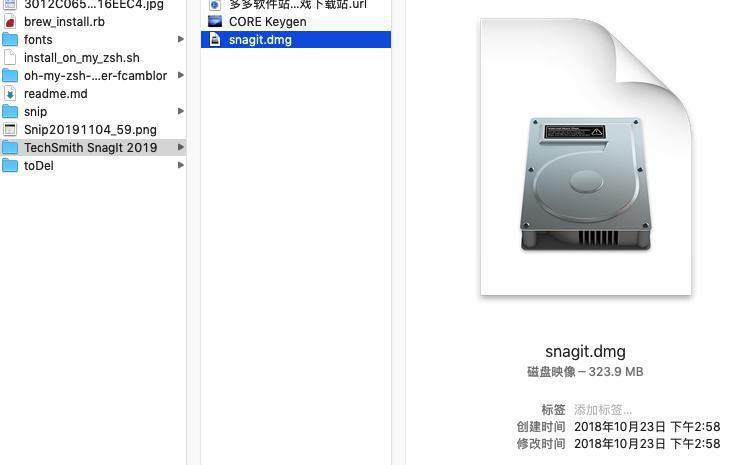Viewport: 738px width, 465px height.
Task: Select the TechSmith SnagIt 2019 folder name
Action: pos(90,147)
